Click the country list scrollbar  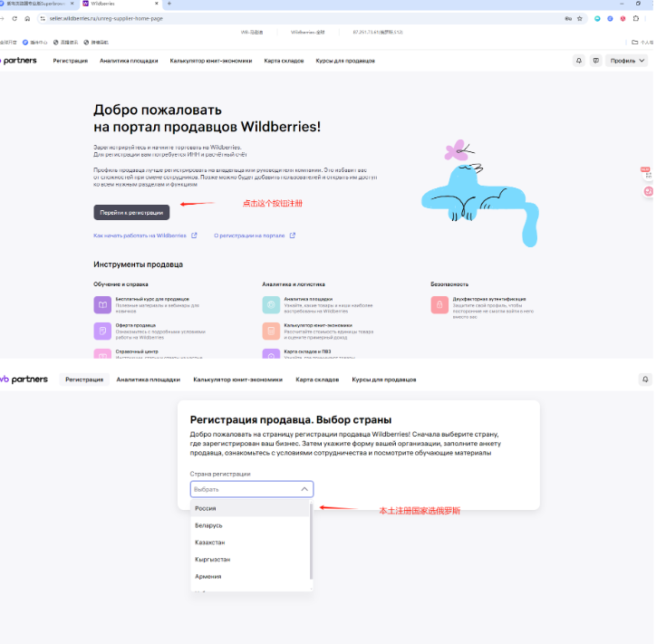click(x=312, y=542)
